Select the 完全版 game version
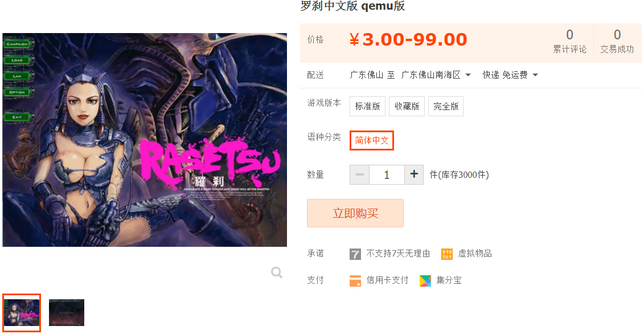Screen dimensions: 644x334 pos(446,106)
